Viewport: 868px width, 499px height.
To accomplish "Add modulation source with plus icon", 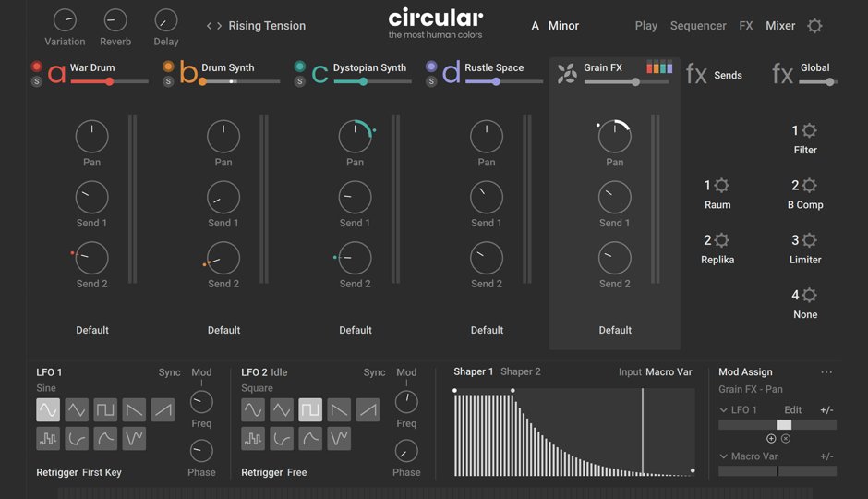I will [771, 439].
